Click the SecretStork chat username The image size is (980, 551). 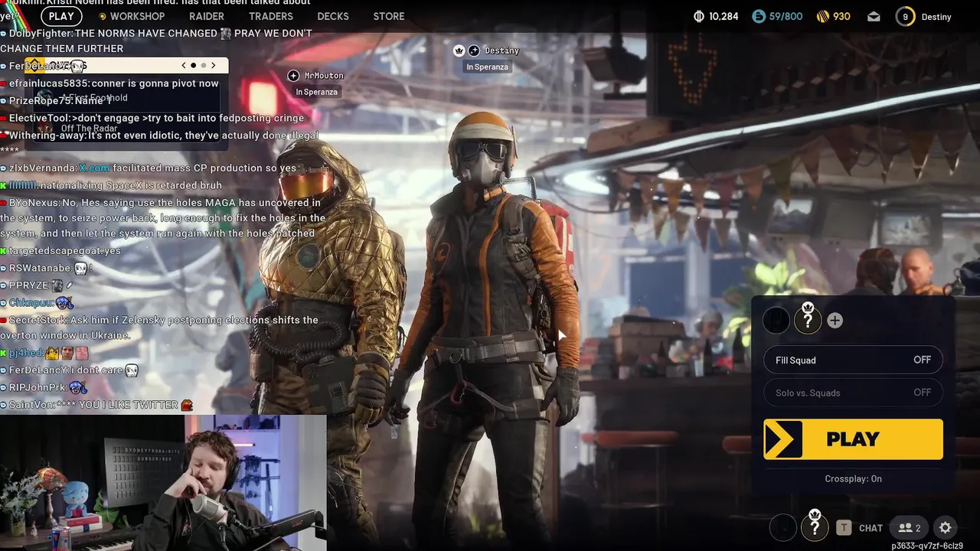pyautogui.click(x=38, y=320)
